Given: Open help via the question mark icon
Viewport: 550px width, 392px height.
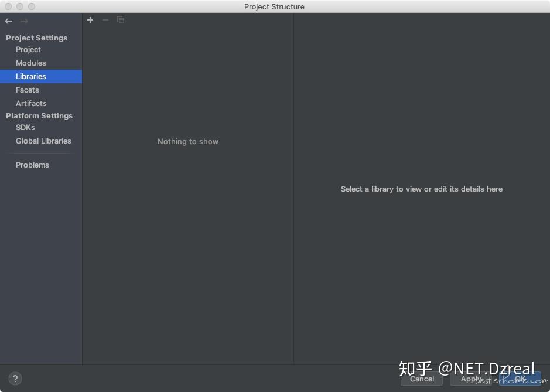Looking at the screenshot, I should pos(15,379).
